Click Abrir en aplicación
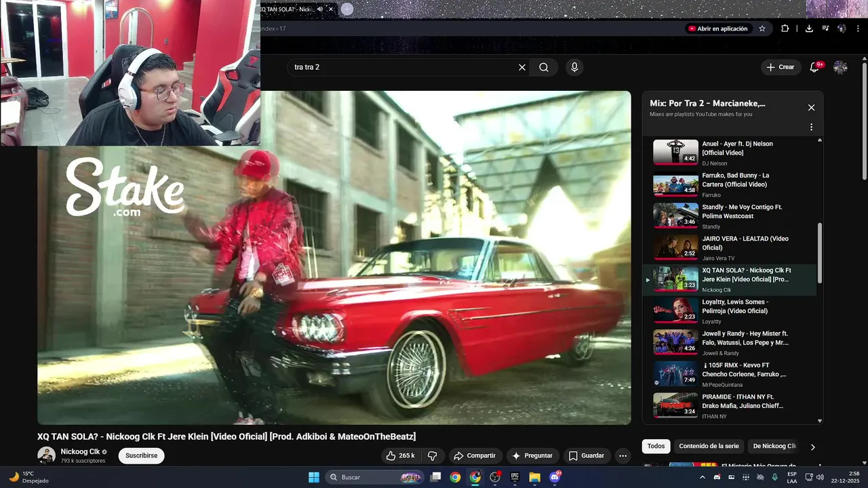 717,28
